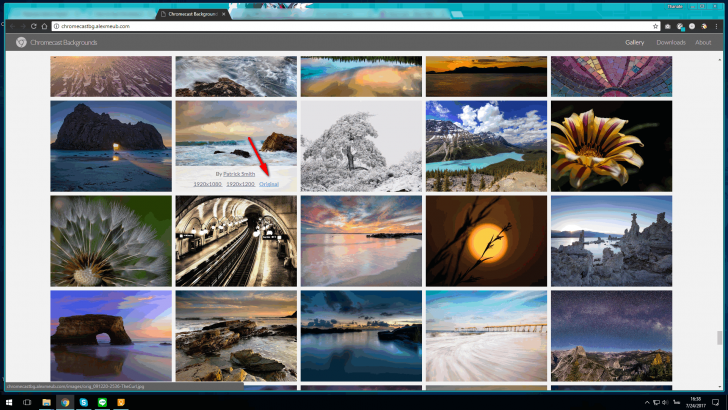Download the 1920x1080 version link
This screenshot has height=410, width=728.
click(x=208, y=184)
